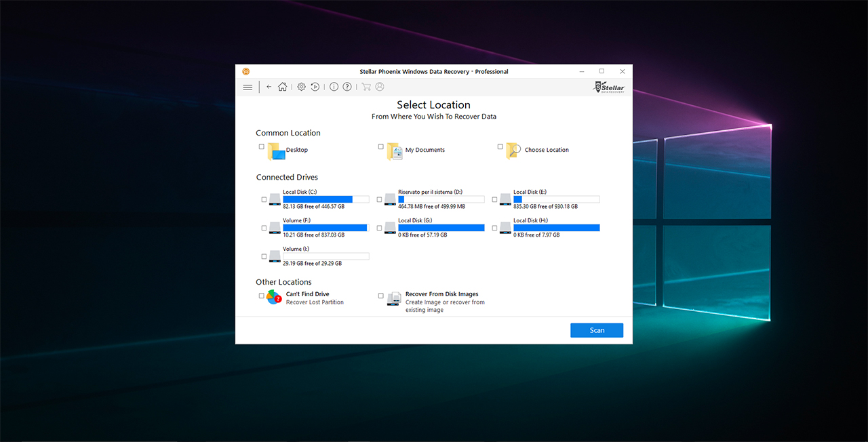
Task: Click the Desktop folder icon
Action: click(x=276, y=151)
